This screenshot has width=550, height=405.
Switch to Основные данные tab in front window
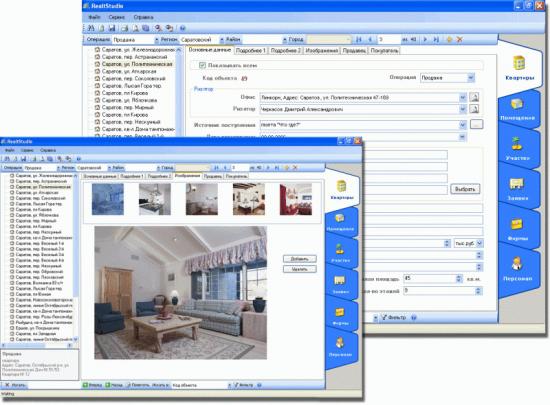click(x=100, y=176)
